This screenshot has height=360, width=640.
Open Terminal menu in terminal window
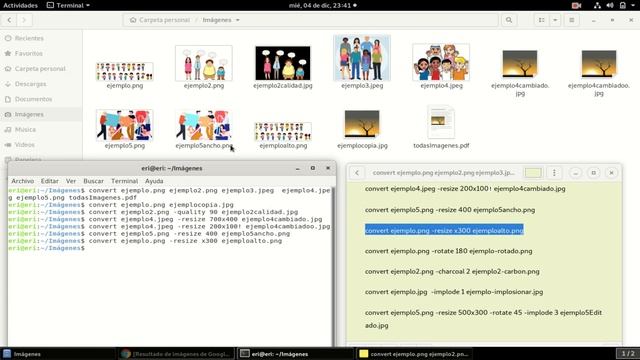(x=124, y=181)
